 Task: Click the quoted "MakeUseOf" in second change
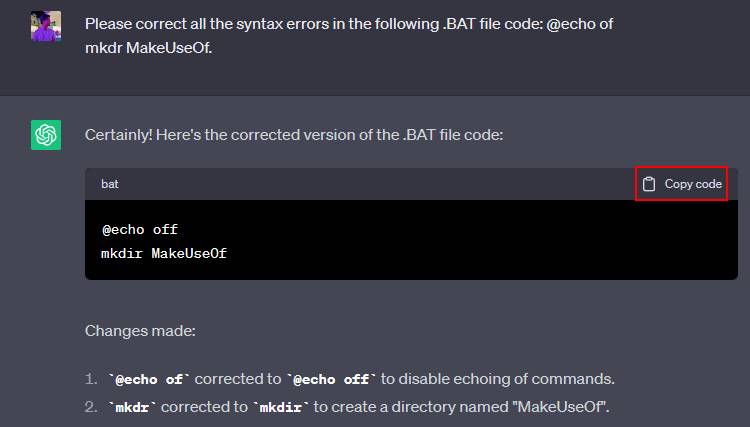[566, 407]
